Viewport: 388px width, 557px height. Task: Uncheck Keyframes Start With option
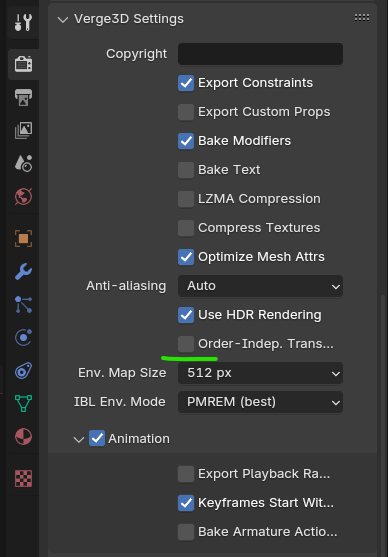tap(186, 503)
